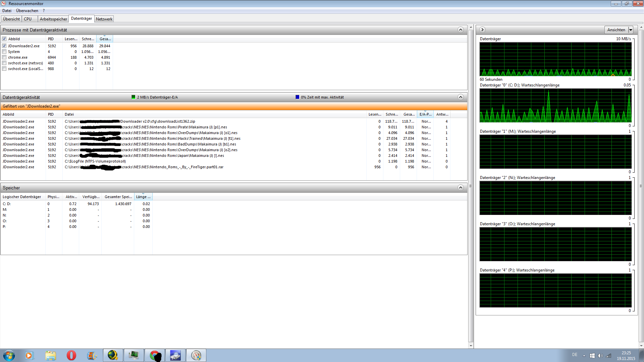Hide the graph pane with arrow button
This screenshot has height=362, width=644.
[482, 30]
